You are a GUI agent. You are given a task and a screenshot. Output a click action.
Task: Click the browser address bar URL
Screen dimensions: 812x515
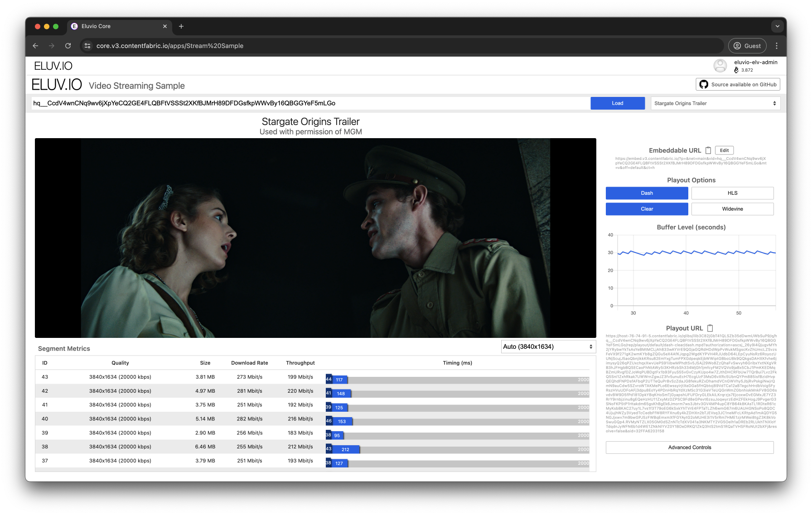pos(170,46)
